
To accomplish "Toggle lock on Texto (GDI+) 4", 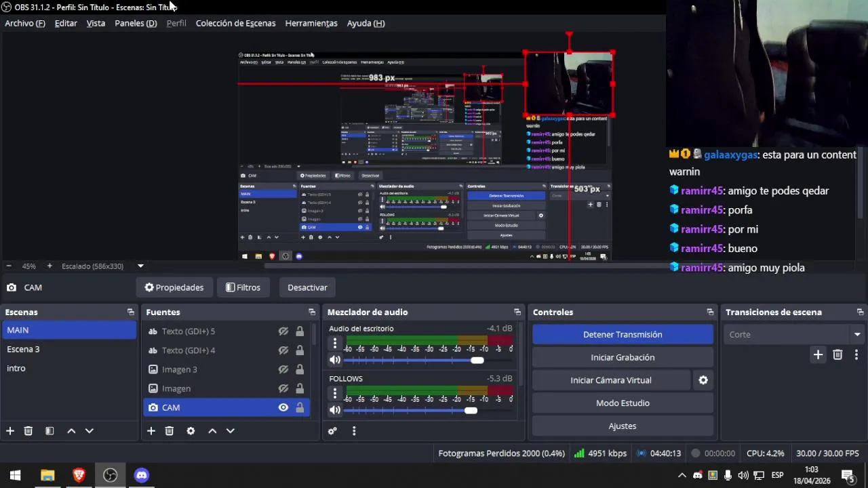I will pyautogui.click(x=300, y=350).
